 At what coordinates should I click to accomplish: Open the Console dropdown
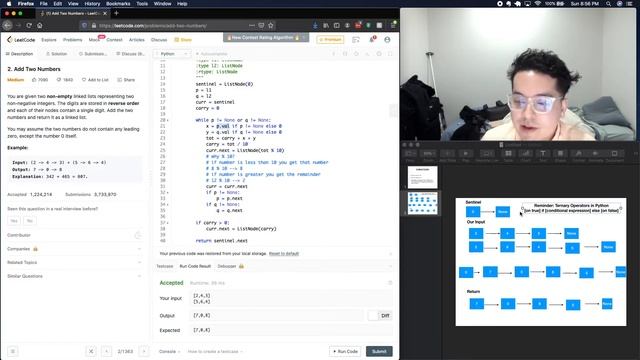[169, 351]
